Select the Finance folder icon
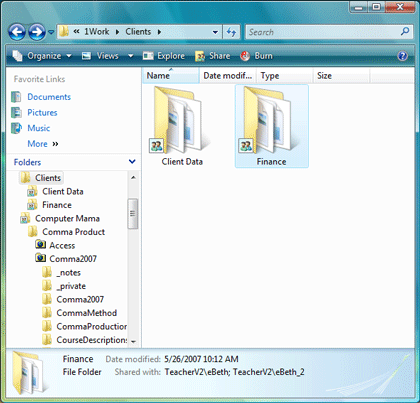420x403 pixels. point(268,119)
